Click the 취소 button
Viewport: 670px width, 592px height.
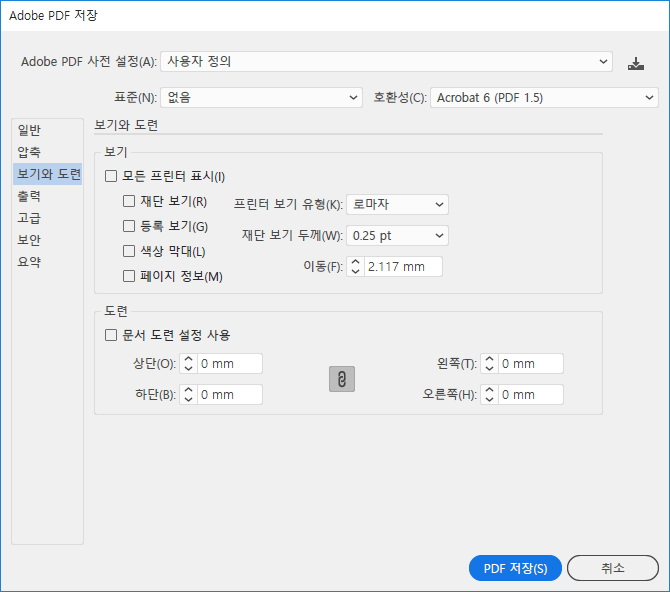pyautogui.click(x=612, y=568)
